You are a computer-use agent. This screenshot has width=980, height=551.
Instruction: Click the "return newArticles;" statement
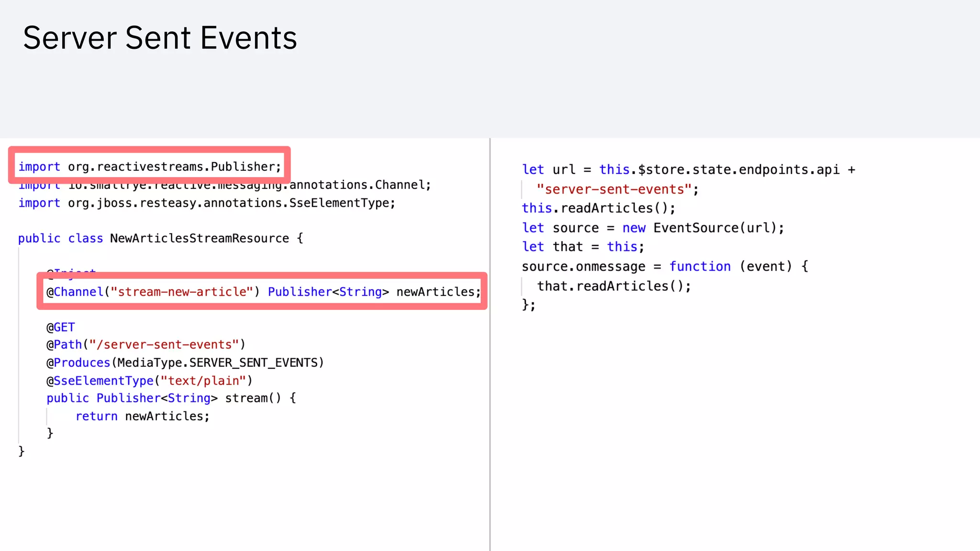point(143,416)
